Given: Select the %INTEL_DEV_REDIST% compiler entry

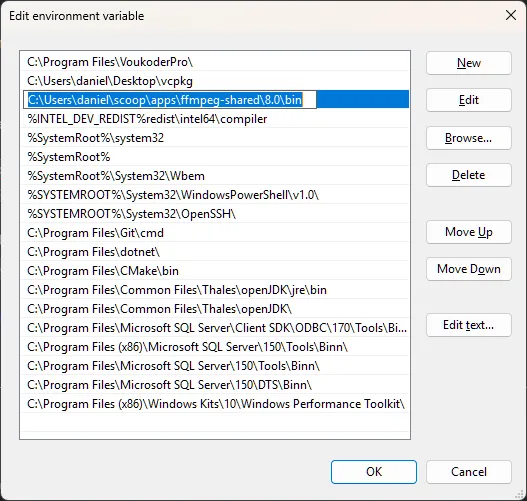Looking at the screenshot, I should point(215,119).
